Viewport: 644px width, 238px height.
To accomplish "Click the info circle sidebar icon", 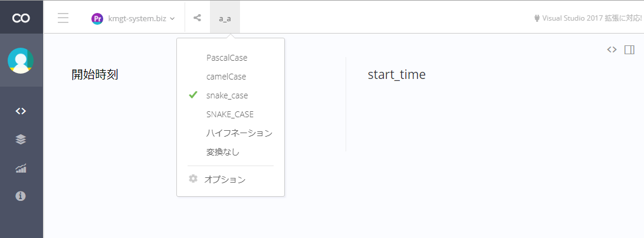I will tap(21, 196).
